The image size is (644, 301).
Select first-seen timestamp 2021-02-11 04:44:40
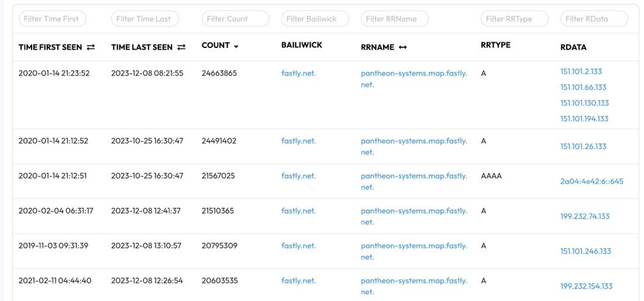click(55, 281)
